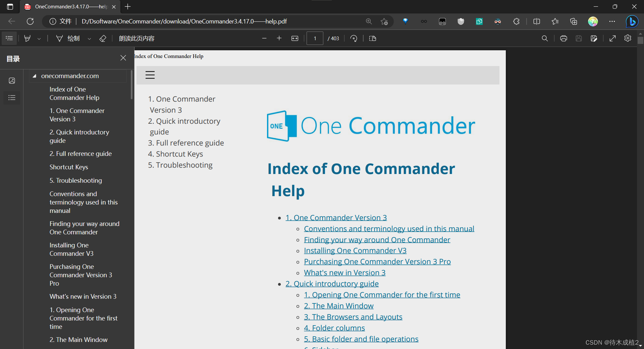The width and height of the screenshot is (644, 349).
Task: Zoom out the PDF page
Action: (264, 39)
